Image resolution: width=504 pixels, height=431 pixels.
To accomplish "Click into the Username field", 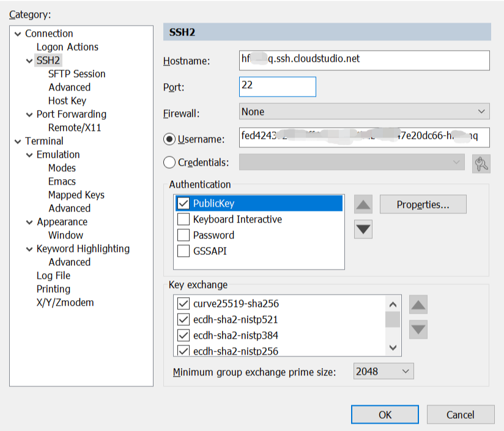I will point(364,138).
